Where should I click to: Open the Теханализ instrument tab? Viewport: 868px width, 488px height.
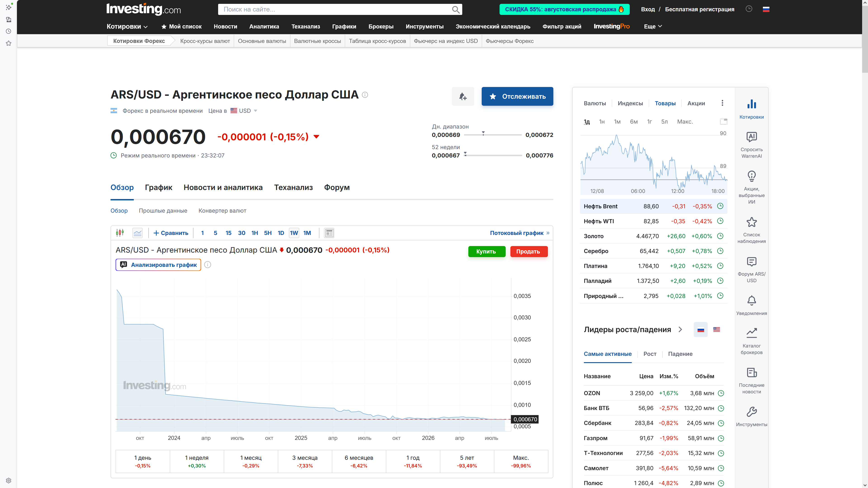pos(293,187)
